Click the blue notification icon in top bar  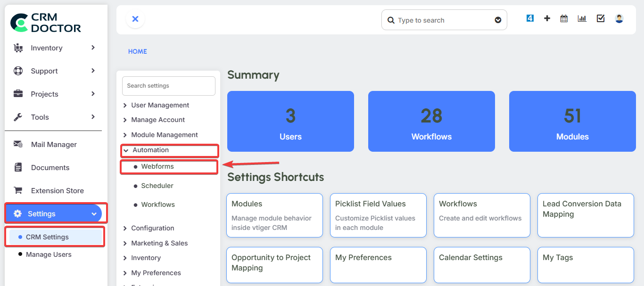pos(530,18)
